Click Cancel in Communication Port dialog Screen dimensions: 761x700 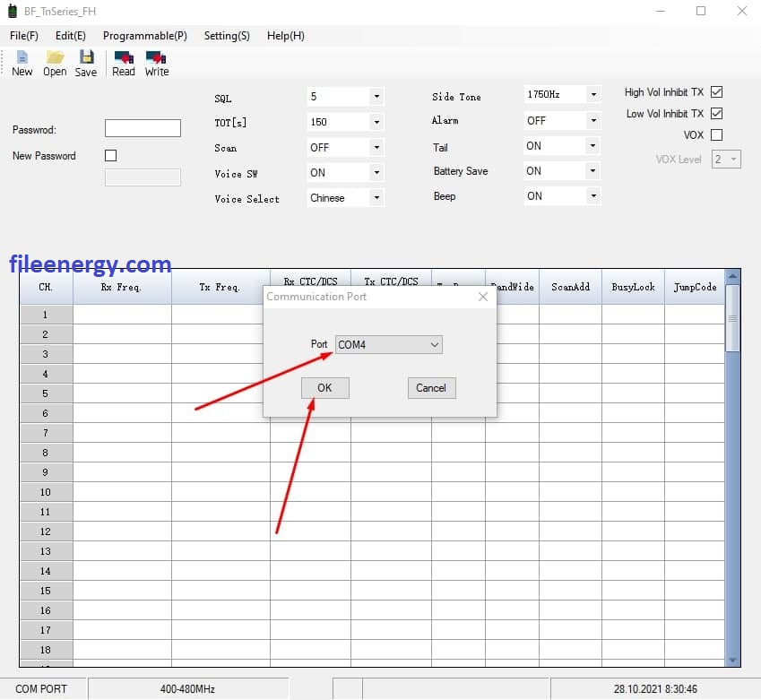(431, 388)
